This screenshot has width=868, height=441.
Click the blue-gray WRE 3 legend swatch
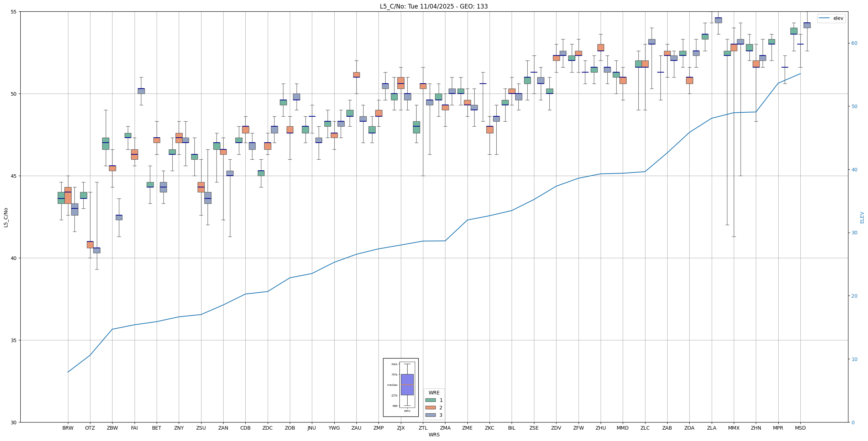(x=430, y=415)
